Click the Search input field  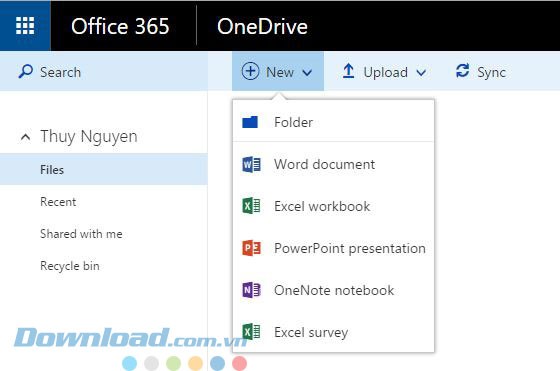click(104, 71)
